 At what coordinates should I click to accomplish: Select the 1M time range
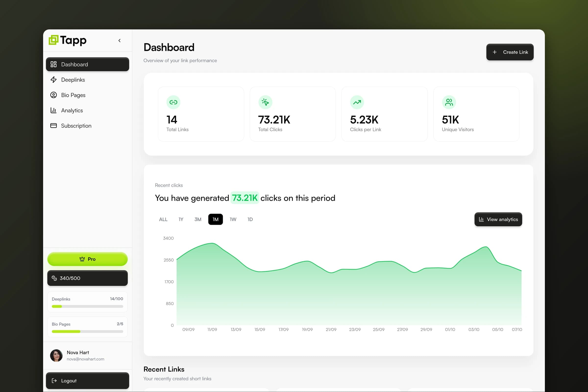pyautogui.click(x=216, y=219)
